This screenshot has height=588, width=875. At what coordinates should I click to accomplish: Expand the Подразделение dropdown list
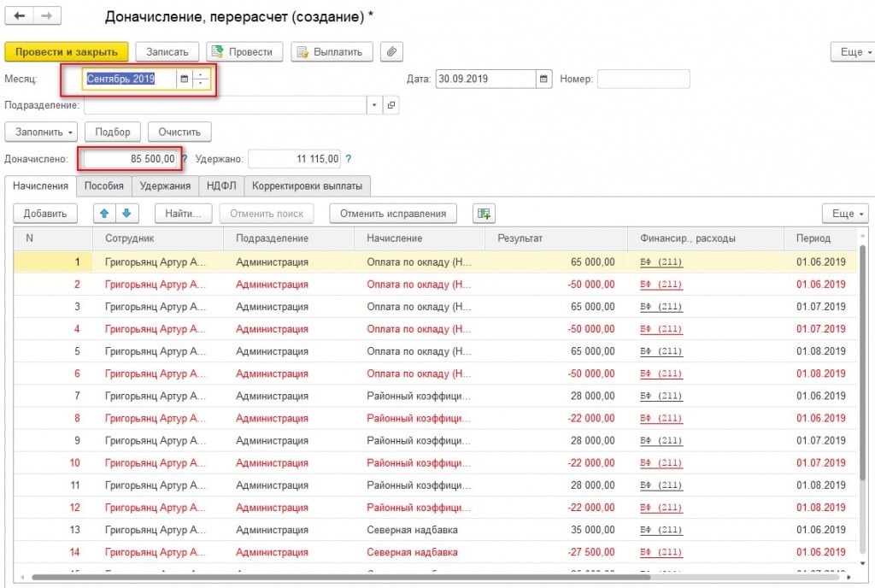point(374,105)
